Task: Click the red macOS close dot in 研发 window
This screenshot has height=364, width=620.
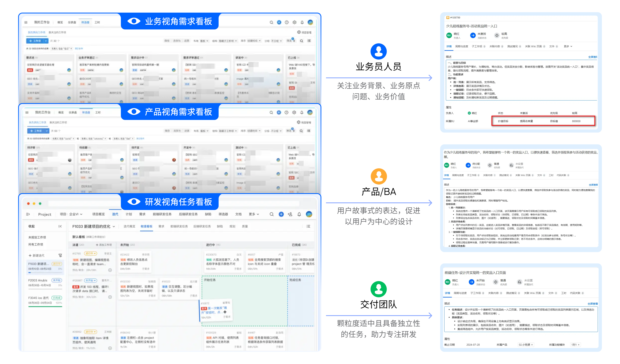Action: pos(28,203)
